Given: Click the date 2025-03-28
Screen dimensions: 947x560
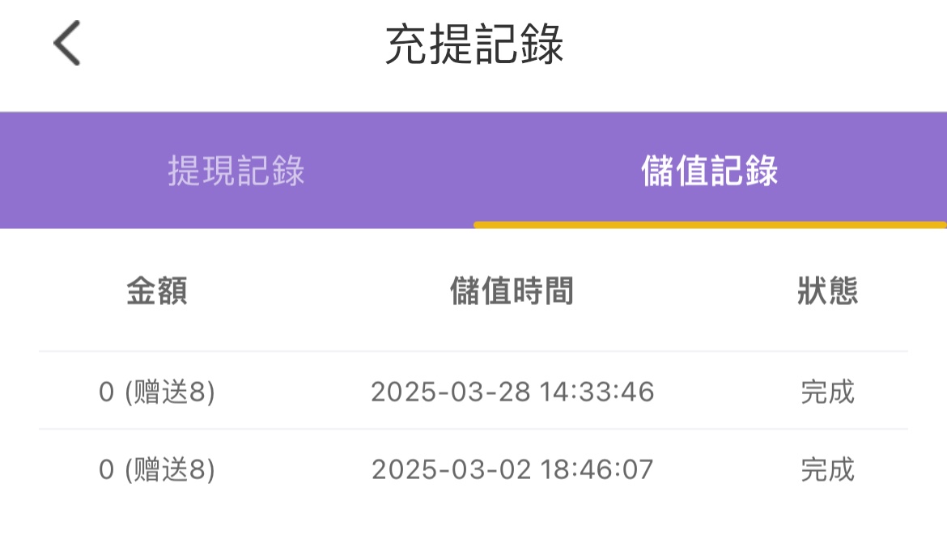Looking at the screenshot, I should [451, 392].
